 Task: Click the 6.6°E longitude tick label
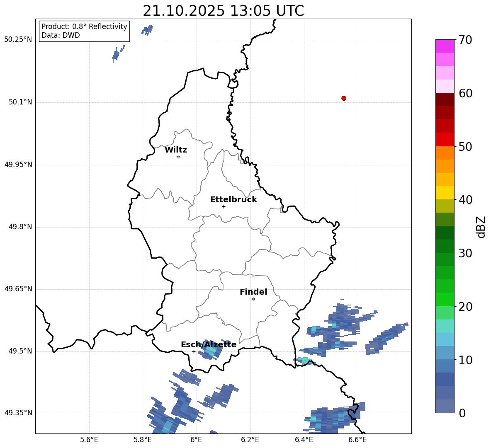(x=357, y=440)
